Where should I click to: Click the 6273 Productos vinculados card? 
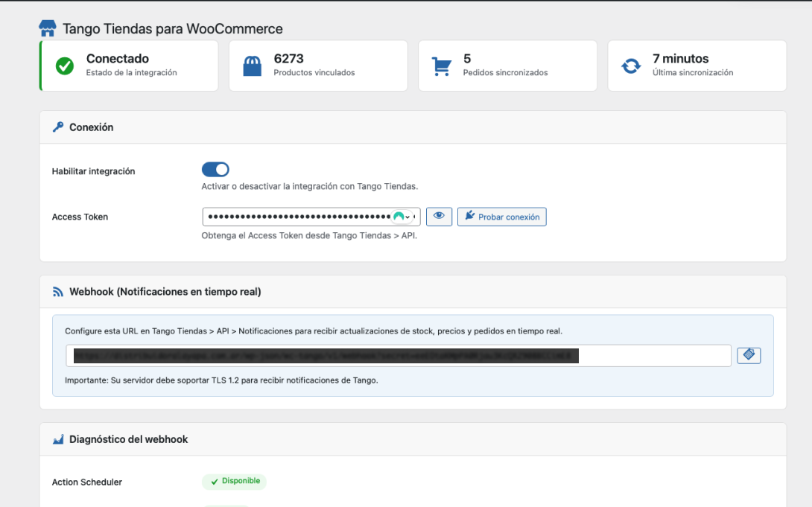click(319, 66)
